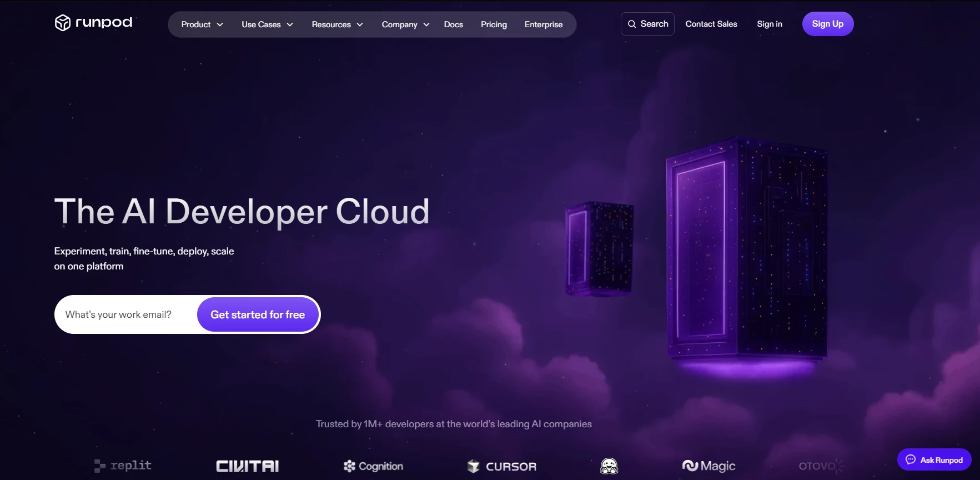This screenshot has width=980, height=480.
Task: Click the Cognition logo
Action: coord(373,466)
